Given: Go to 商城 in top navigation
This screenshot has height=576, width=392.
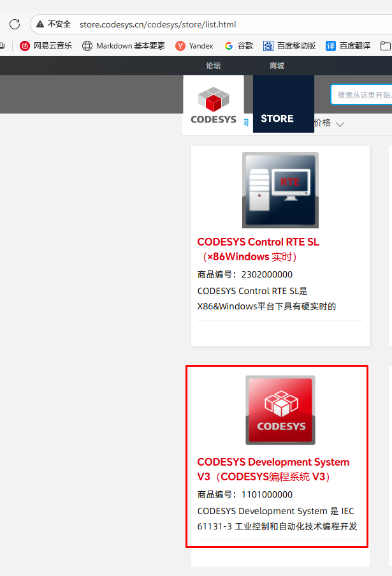Looking at the screenshot, I should [x=277, y=66].
